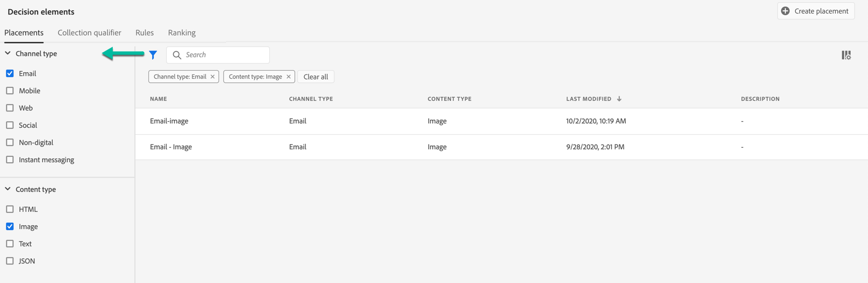Enable the Mobile channel checkbox
The width and height of the screenshot is (868, 283).
10,91
